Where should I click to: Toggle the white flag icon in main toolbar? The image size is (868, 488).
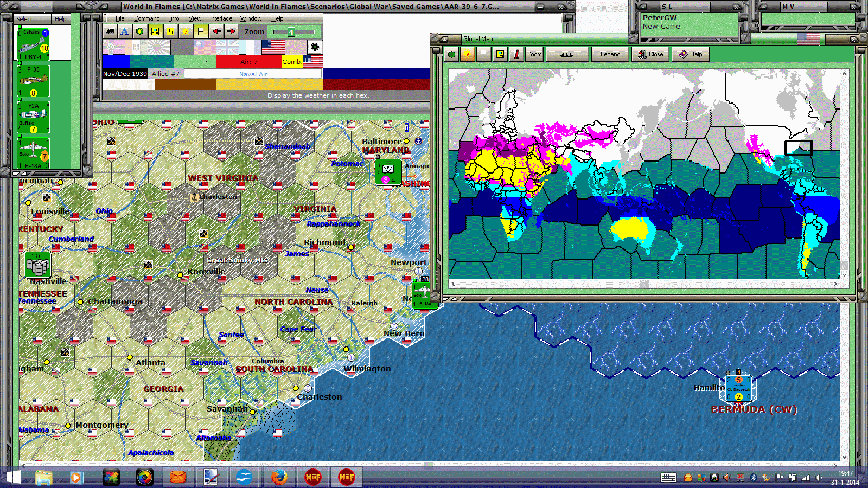pos(201,31)
